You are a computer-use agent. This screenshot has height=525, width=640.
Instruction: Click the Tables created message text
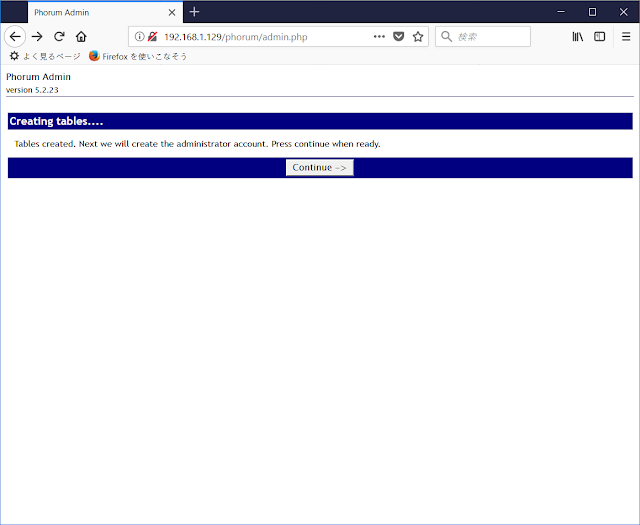click(197, 144)
